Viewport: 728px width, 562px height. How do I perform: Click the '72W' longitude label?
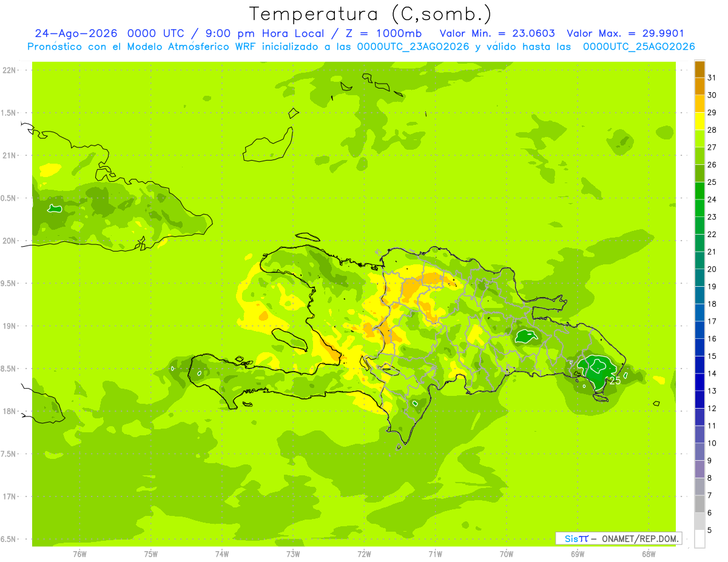click(364, 554)
